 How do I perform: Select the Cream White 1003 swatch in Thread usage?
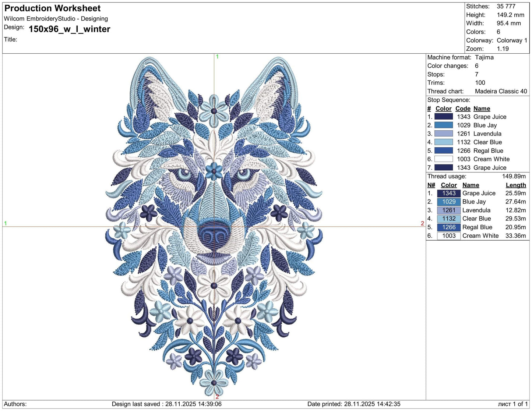[x=448, y=235]
